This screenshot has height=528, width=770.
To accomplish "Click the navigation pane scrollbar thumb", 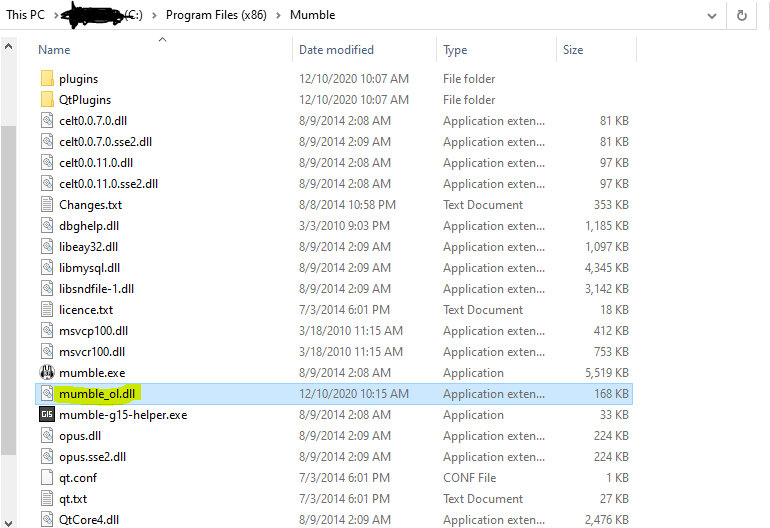I will click(8, 290).
